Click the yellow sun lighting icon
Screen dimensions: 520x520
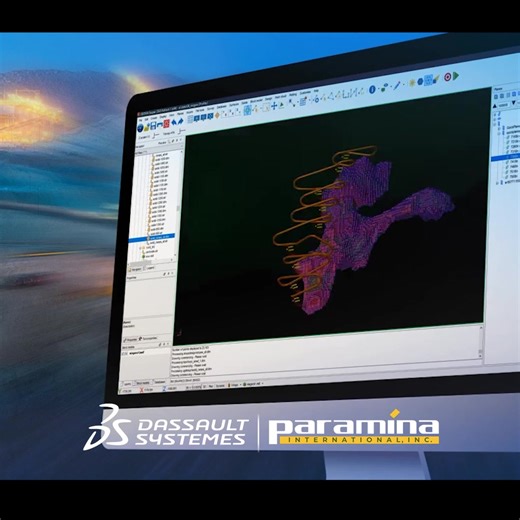tap(412, 83)
